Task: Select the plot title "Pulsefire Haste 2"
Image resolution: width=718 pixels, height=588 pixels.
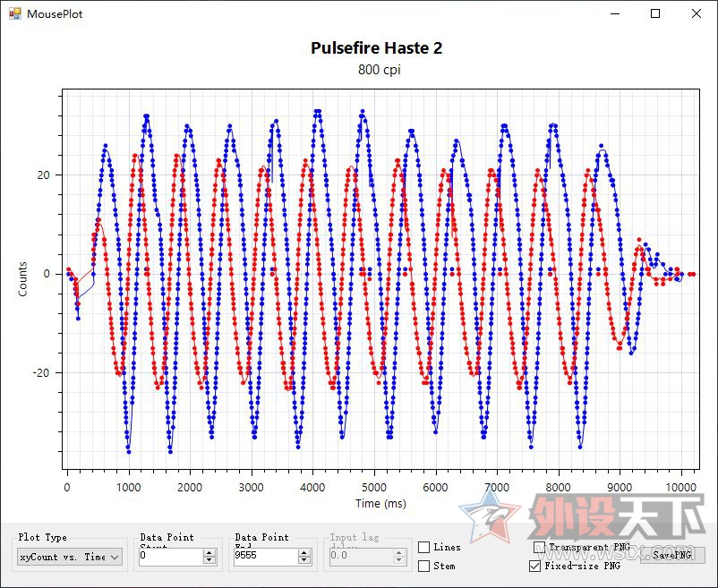Action: (376, 48)
